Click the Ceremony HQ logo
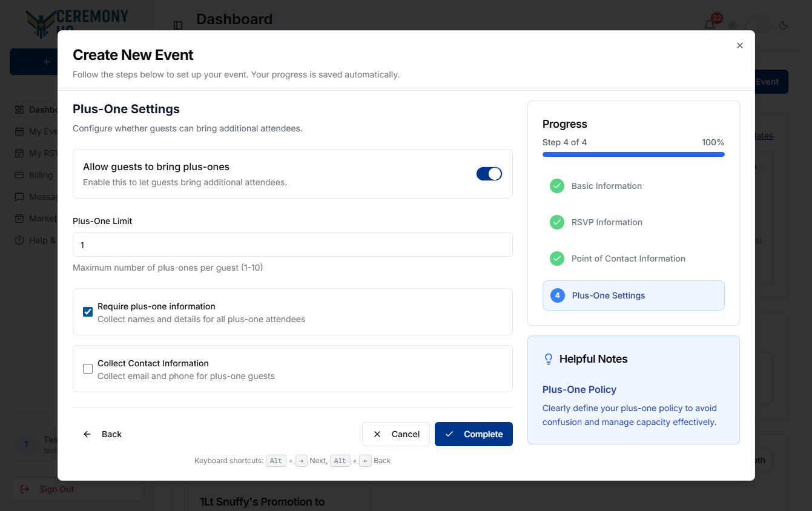Screen dimensions: 812x511 (77, 23)
